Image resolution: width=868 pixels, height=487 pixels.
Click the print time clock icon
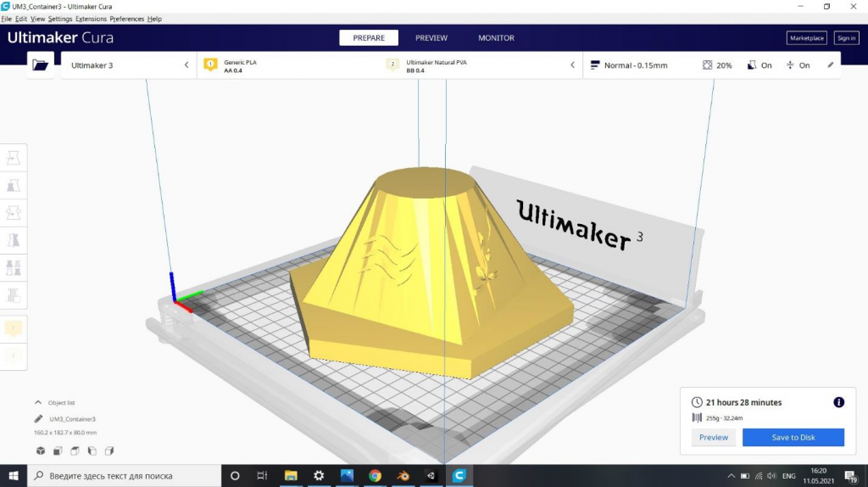pyautogui.click(x=697, y=402)
